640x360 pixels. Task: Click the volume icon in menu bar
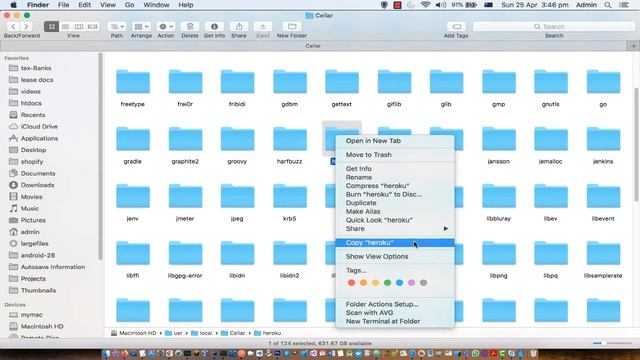coord(440,5)
